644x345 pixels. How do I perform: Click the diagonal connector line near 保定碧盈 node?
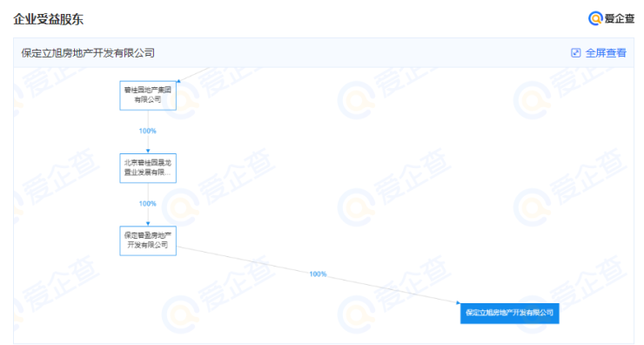pyautogui.click(x=205, y=252)
